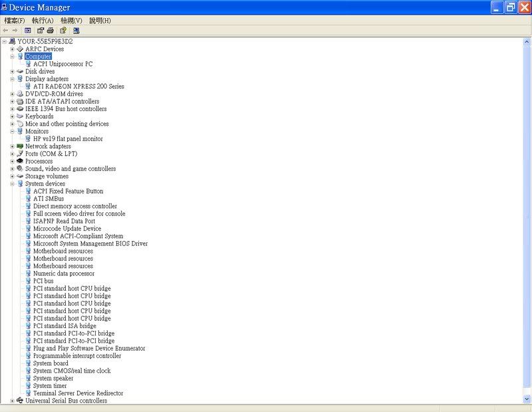The height and width of the screenshot is (412, 532).
Task: Expand the ARPC Devices node
Action: coord(12,49)
